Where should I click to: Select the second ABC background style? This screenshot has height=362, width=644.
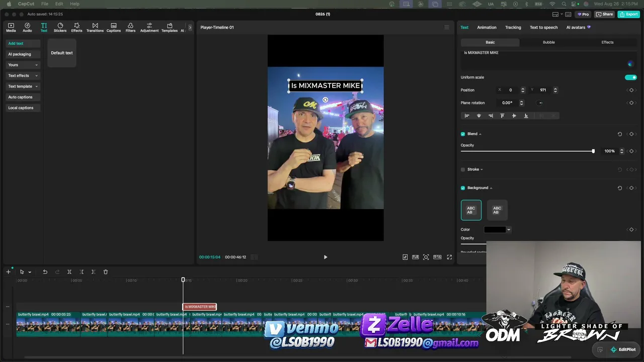[x=497, y=210]
